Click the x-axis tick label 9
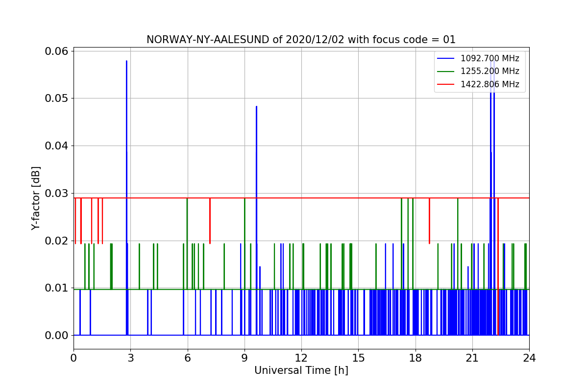 pos(245,358)
